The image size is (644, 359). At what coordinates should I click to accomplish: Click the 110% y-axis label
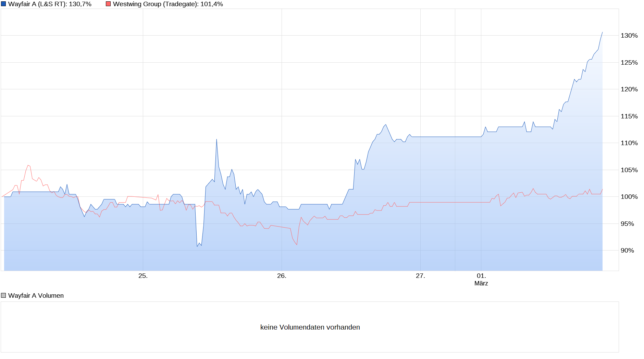click(629, 143)
